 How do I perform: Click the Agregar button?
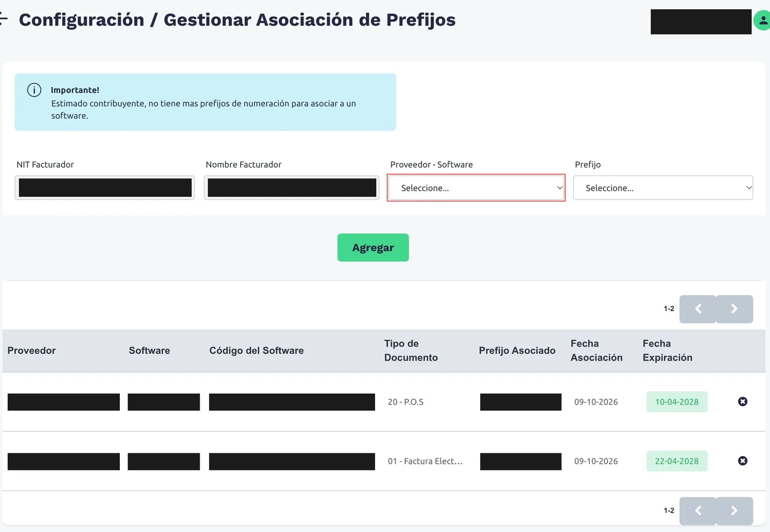point(373,247)
